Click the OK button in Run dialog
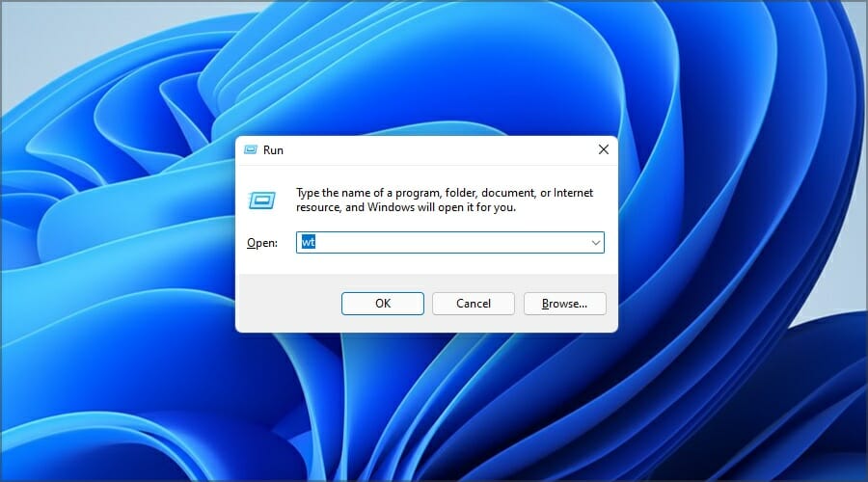Image resolution: width=868 pixels, height=482 pixels. pyautogui.click(x=383, y=304)
